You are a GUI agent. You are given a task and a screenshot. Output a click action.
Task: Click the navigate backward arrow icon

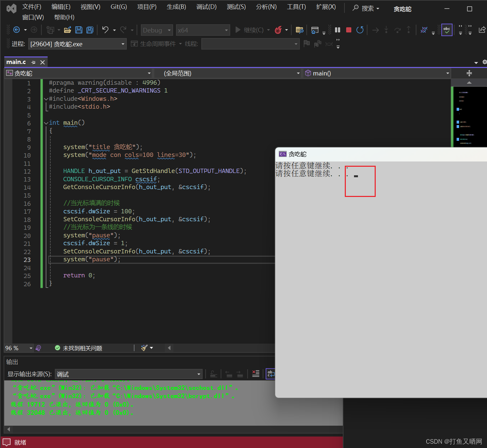(16, 30)
